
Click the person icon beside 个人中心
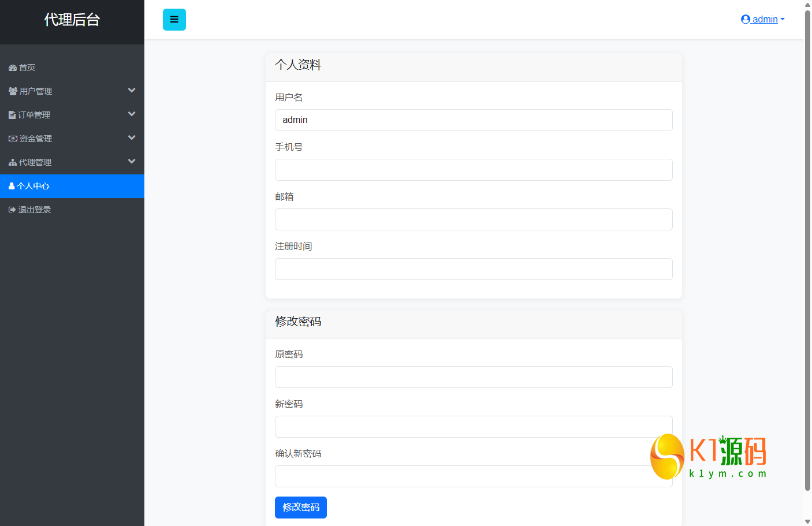12,186
